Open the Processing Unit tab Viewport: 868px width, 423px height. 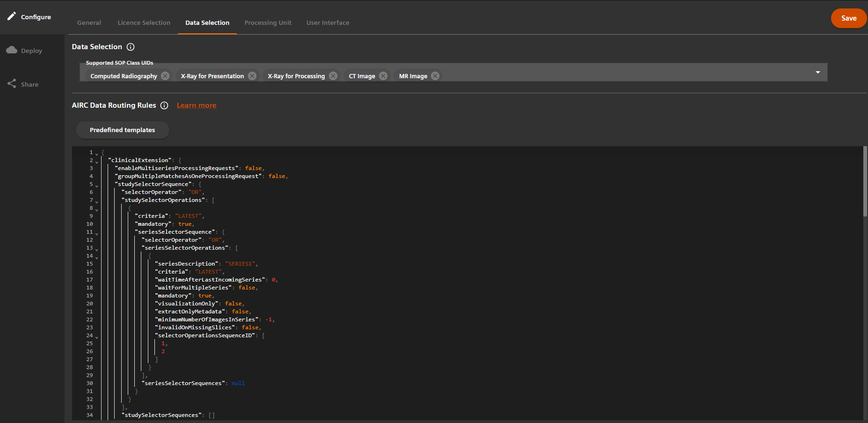268,22
